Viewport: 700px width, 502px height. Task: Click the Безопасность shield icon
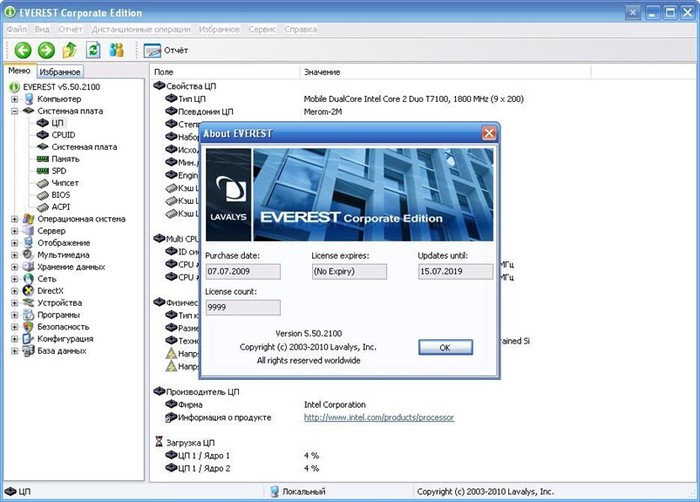pos(29,327)
